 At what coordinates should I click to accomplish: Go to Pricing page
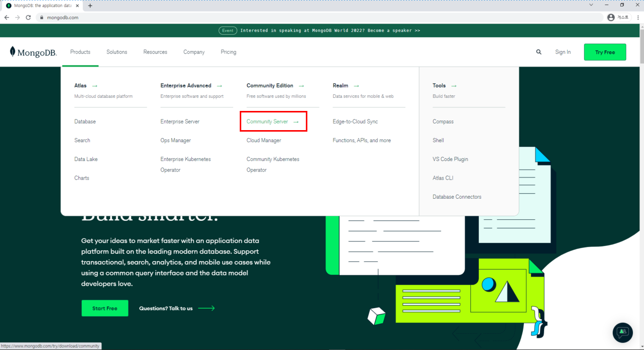point(228,52)
